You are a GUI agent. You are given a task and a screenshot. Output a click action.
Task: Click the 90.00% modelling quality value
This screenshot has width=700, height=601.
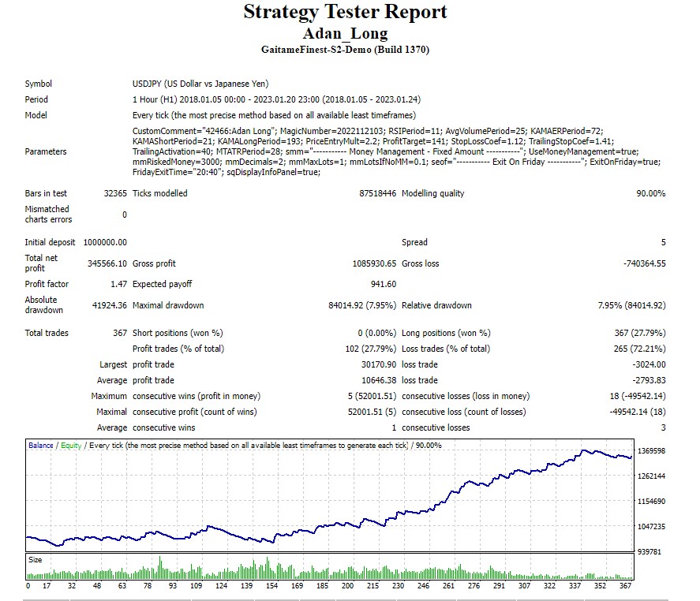tap(650, 194)
